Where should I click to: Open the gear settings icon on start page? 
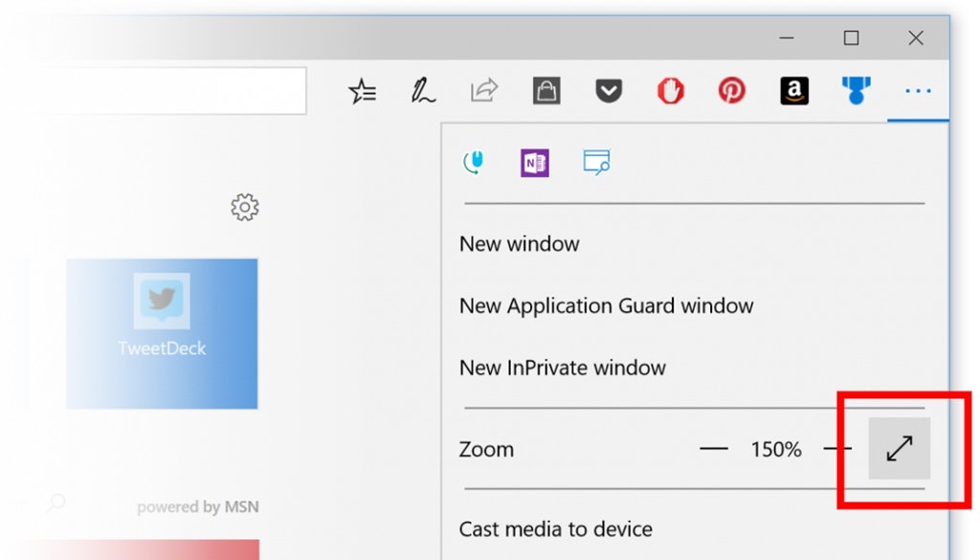[x=244, y=207]
